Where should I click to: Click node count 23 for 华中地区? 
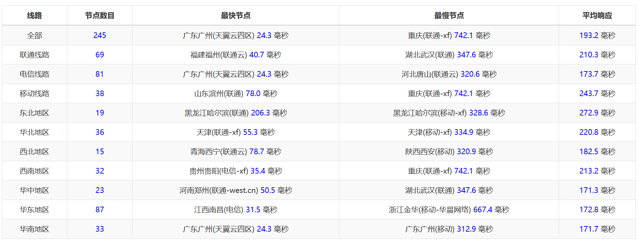click(x=100, y=190)
